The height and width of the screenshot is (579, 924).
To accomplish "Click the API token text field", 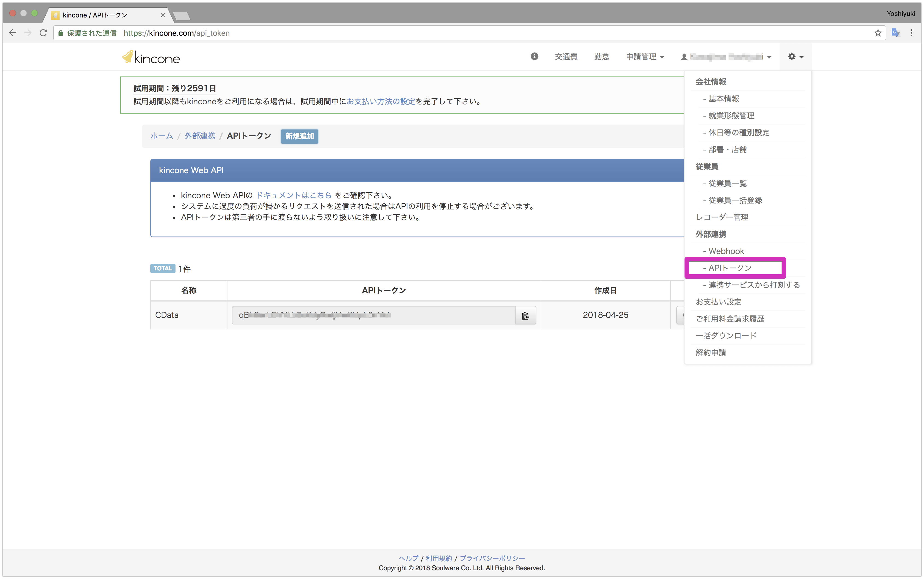I will point(373,315).
